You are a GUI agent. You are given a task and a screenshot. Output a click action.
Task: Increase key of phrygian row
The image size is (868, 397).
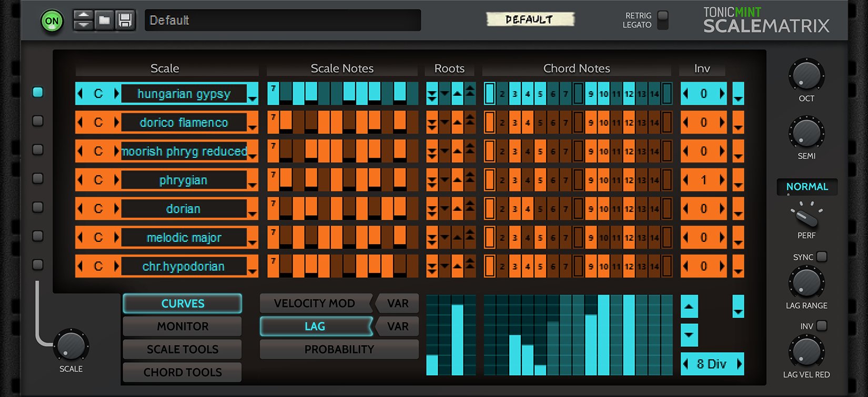click(x=117, y=180)
